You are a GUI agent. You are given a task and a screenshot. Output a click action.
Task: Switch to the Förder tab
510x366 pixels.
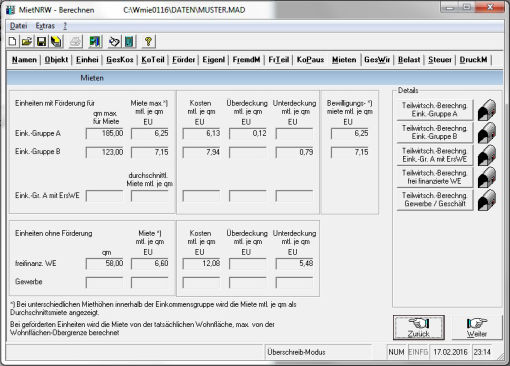[x=183, y=60]
